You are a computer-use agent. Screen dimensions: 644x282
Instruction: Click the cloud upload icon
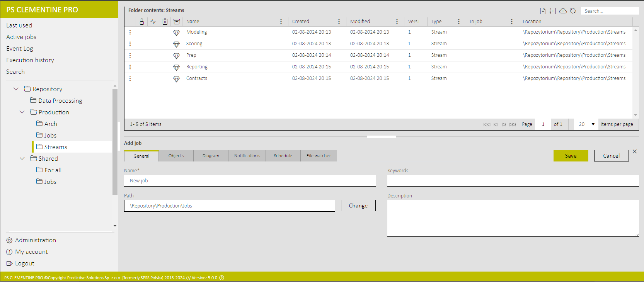coord(563,11)
